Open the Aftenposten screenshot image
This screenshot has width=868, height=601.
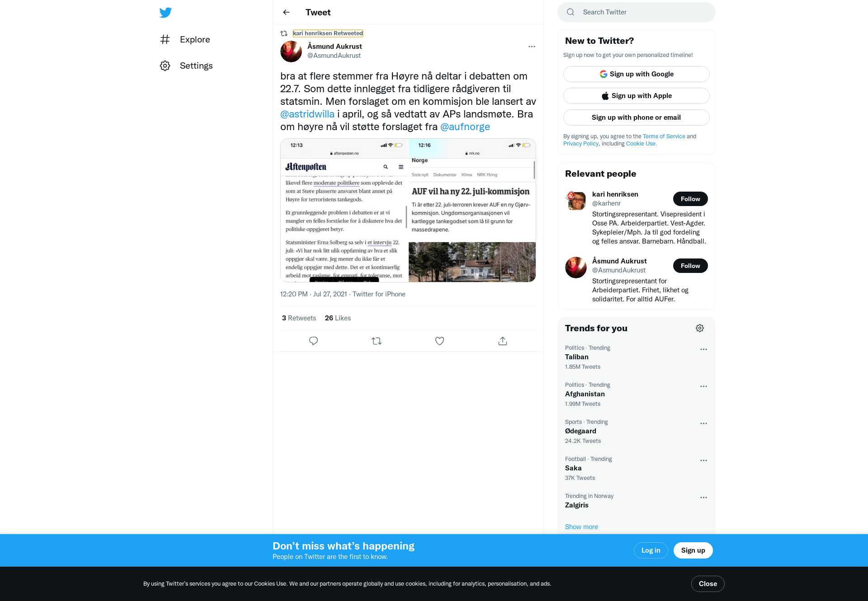point(344,211)
